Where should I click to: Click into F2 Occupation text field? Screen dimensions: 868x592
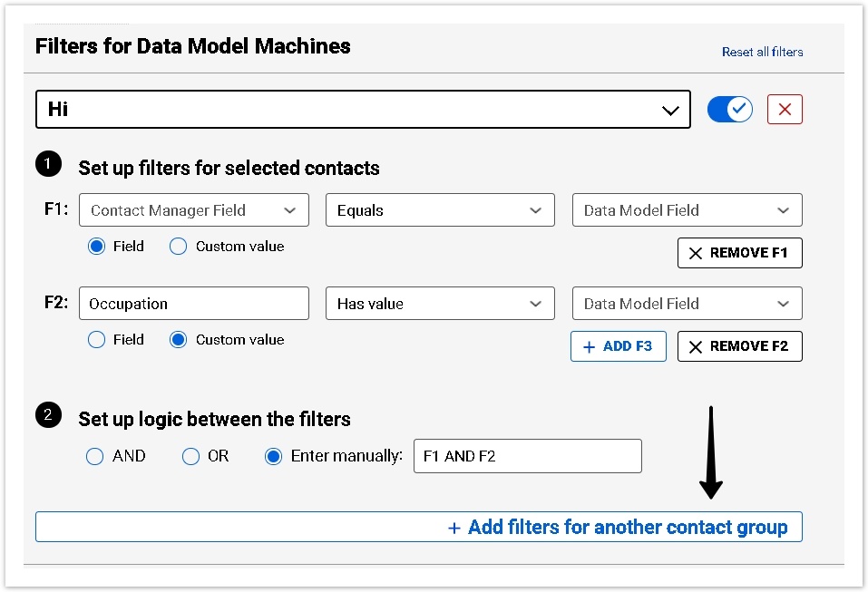click(194, 304)
